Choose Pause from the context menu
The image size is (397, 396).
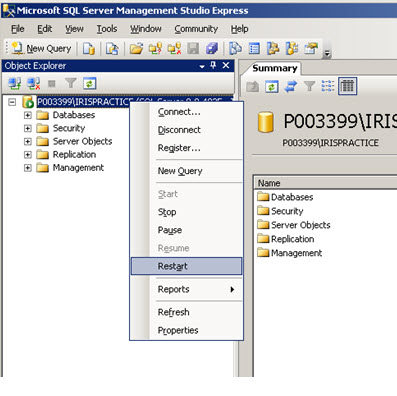(x=187, y=230)
